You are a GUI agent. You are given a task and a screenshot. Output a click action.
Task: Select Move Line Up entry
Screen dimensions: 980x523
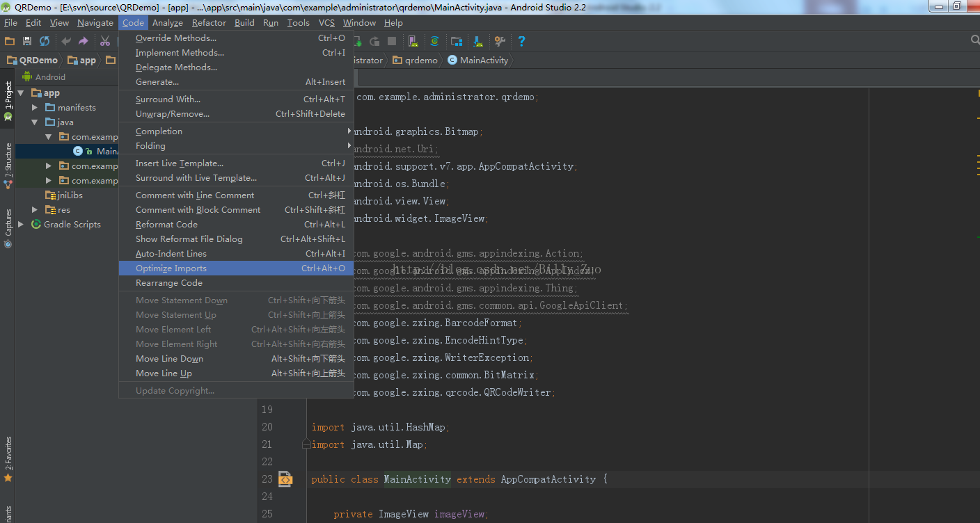coord(236,373)
